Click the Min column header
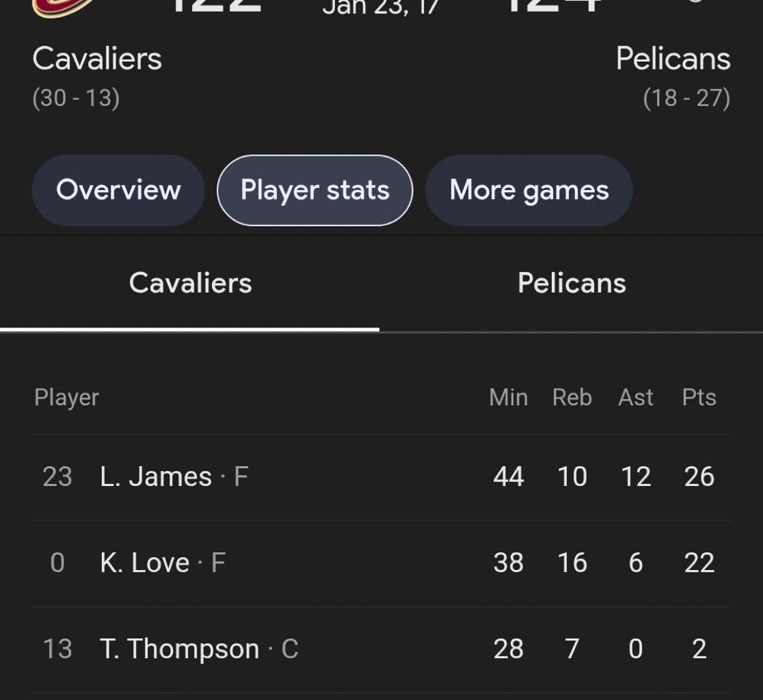 click(x=509, y=396)
